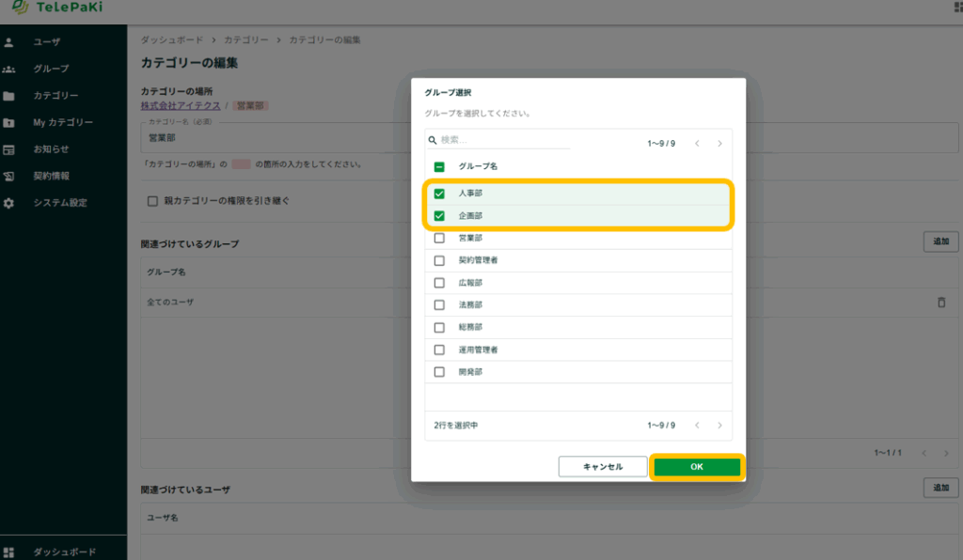Uncheck the 企画部 checkbox
Viewport: 963px width, 560px height.
(x=439, y=215)
